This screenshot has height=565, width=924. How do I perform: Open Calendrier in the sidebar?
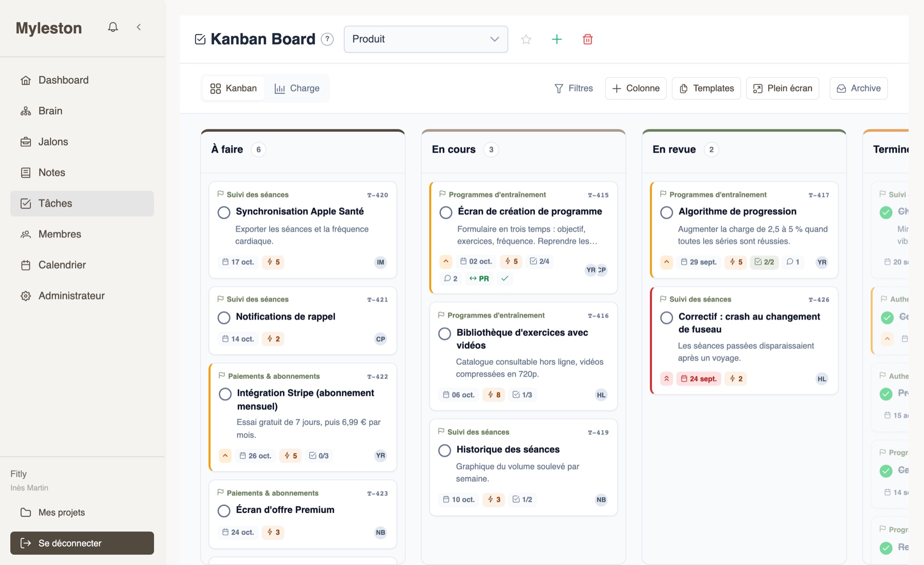point(82,265)
